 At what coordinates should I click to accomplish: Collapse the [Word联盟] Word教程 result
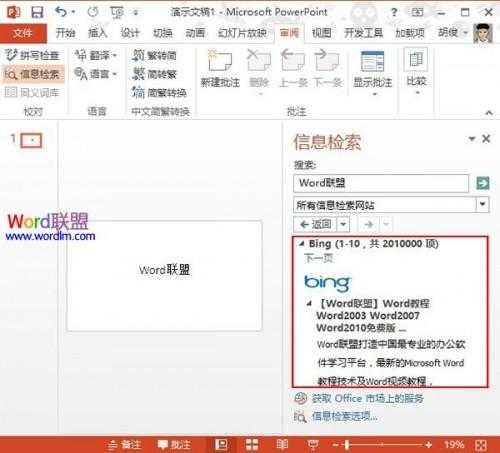[309, 304]
